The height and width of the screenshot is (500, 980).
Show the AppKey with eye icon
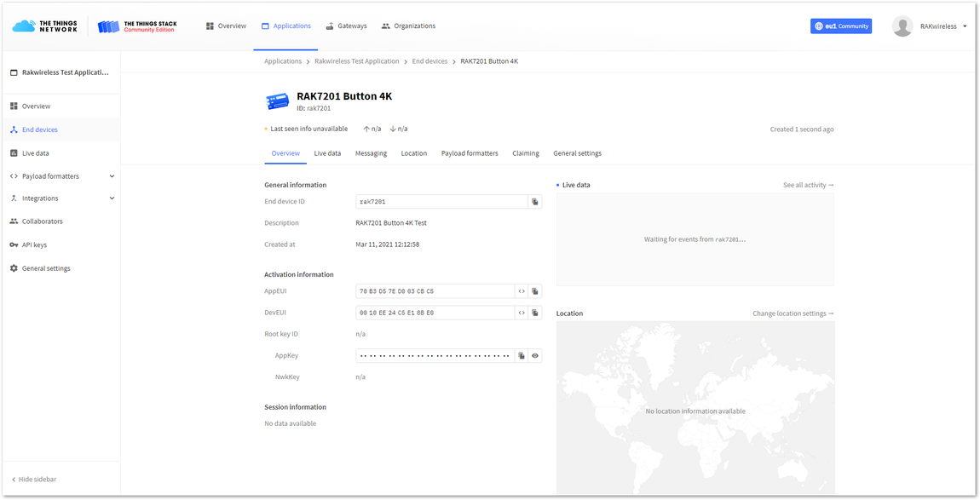coord(535,356)
